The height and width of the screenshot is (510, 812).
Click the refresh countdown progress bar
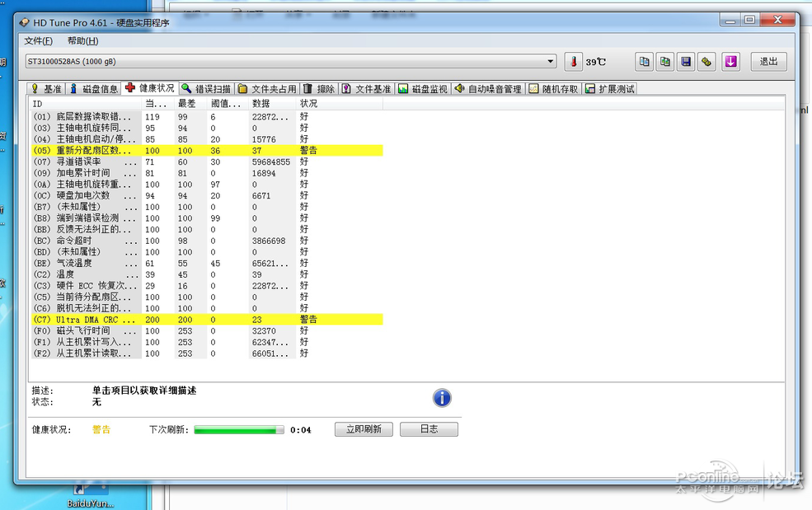(x=239, y=430)
